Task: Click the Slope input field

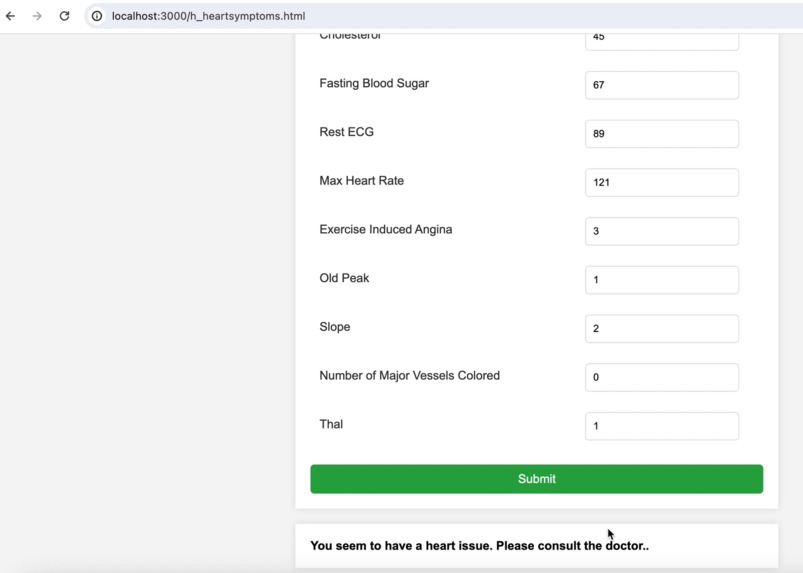Action: click(x=662, y=328)
